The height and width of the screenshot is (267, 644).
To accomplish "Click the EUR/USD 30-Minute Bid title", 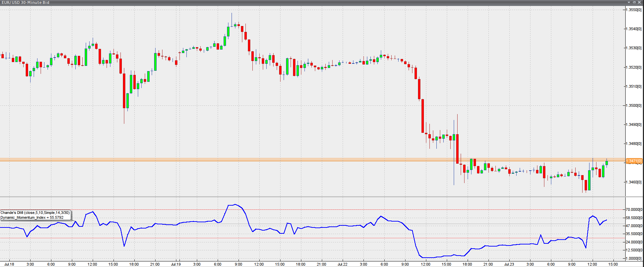I will click(x=25, y=2).
